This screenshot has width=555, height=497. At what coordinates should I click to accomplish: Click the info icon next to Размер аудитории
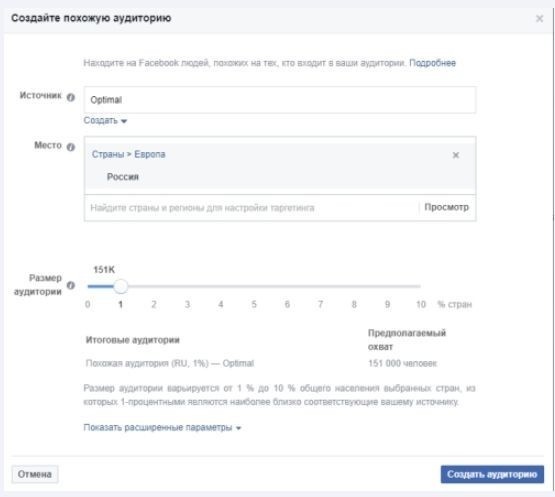coord(71,285)
